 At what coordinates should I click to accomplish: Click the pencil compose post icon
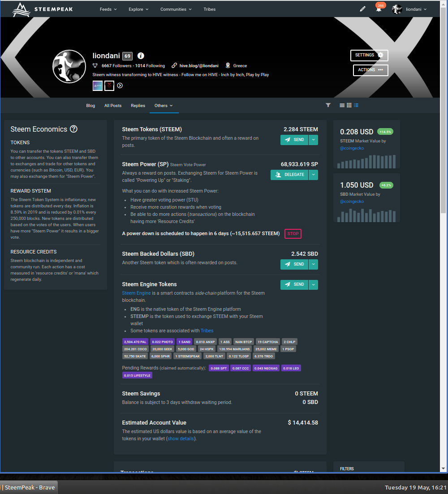click(363, 9)
